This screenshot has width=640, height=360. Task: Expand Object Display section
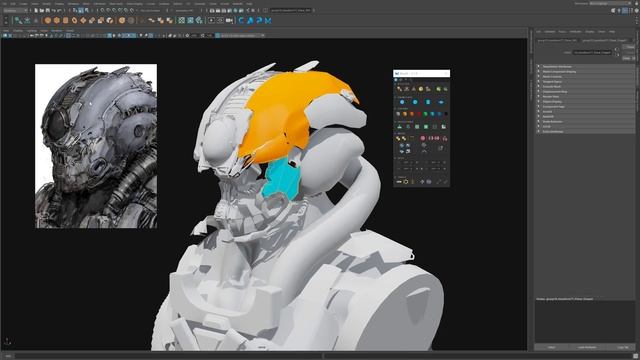[x=585, y=101]
